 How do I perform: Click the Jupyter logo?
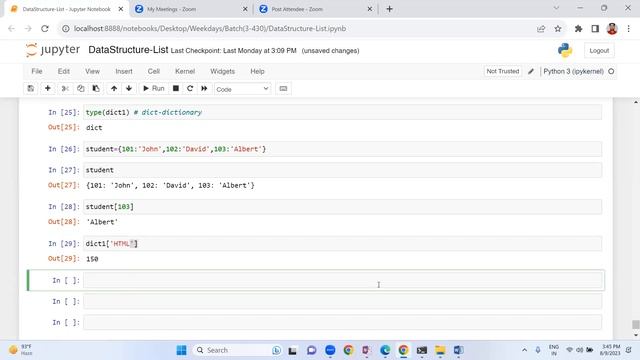click(53, 50)
